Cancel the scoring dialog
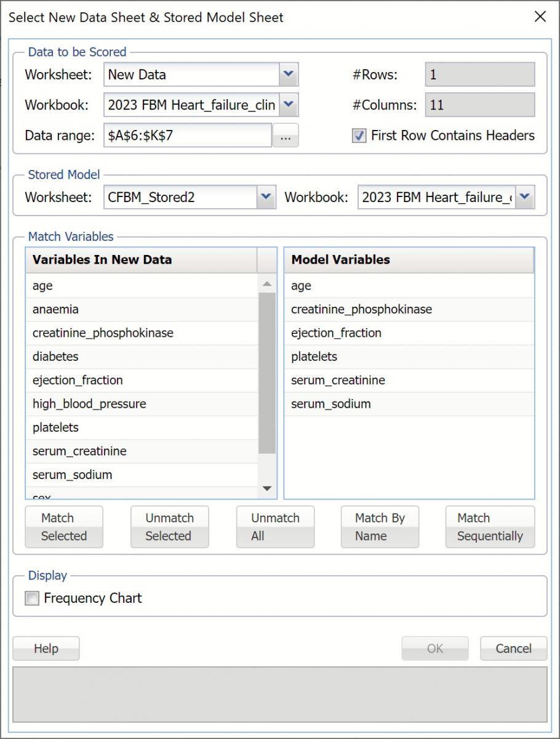Viewport: 560px width, 739px height. 513,648
